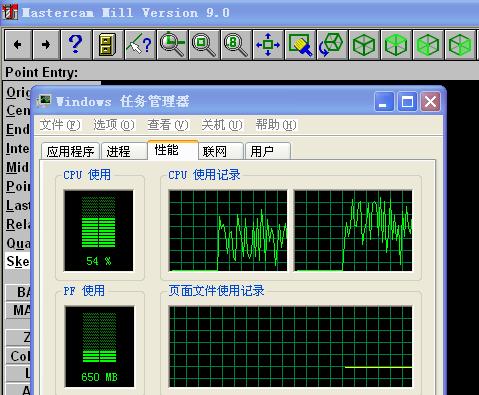Click the first green magnifier zoom icon

point(172,45)
